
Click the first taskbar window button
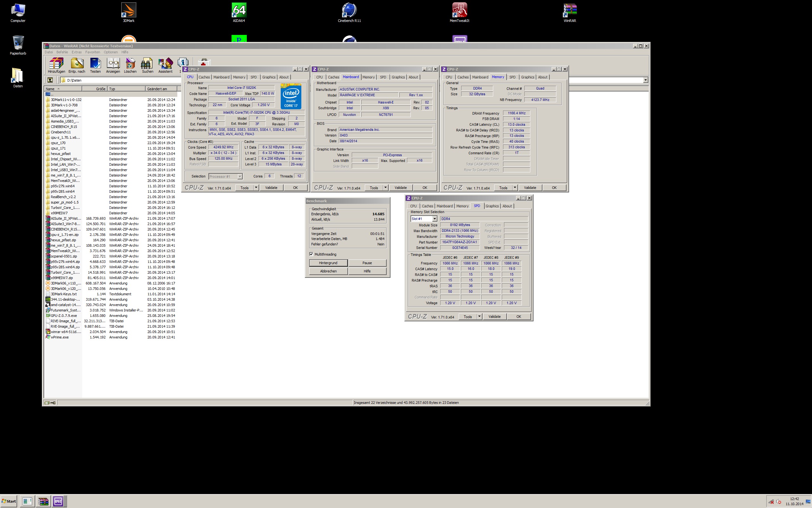[27, 501]
